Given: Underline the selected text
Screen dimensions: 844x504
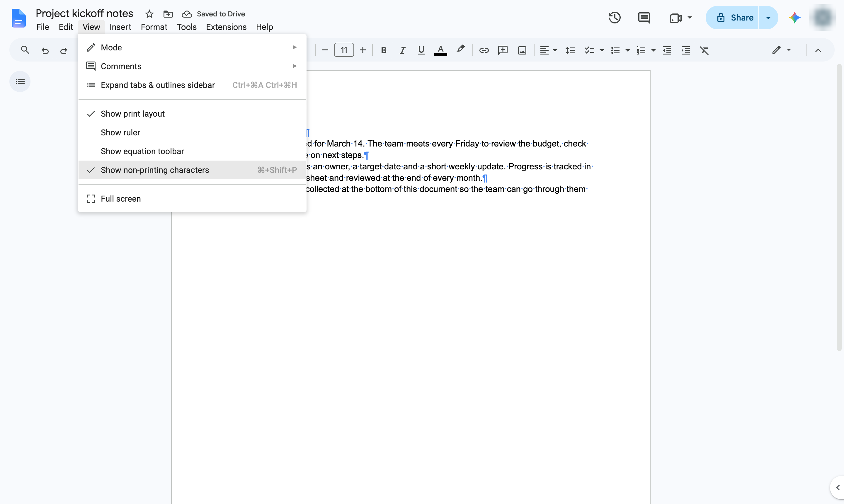Looking at the screenshot, I should pos(421,50).
